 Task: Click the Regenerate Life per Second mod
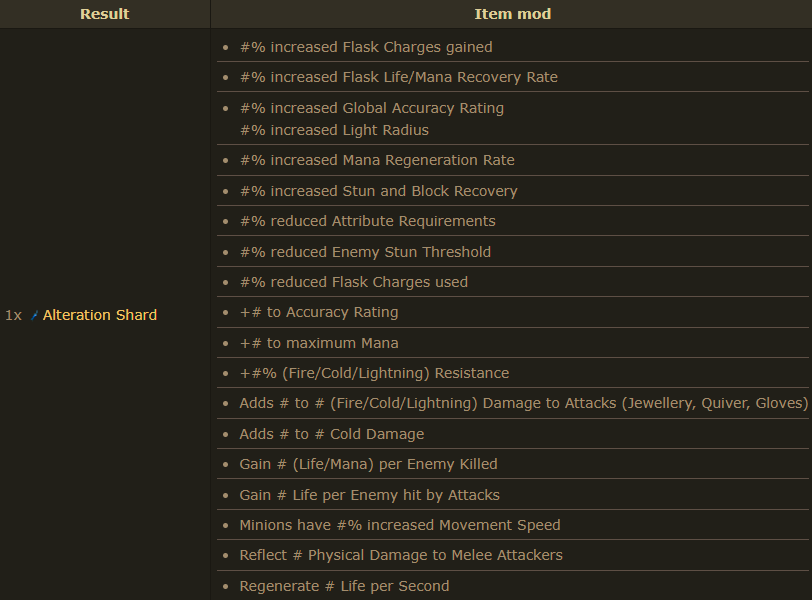[x=344, y=586]
